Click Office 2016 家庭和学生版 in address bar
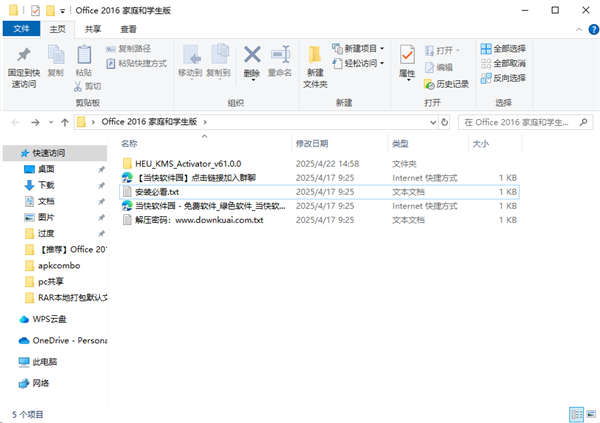The width and height of the screenshot is (600, 423). point(149,122)
